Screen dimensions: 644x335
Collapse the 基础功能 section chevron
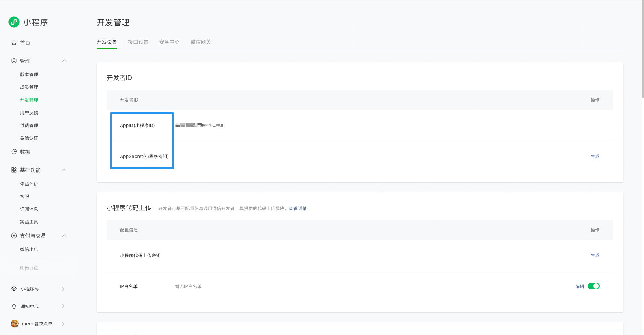tap(64, 170)
